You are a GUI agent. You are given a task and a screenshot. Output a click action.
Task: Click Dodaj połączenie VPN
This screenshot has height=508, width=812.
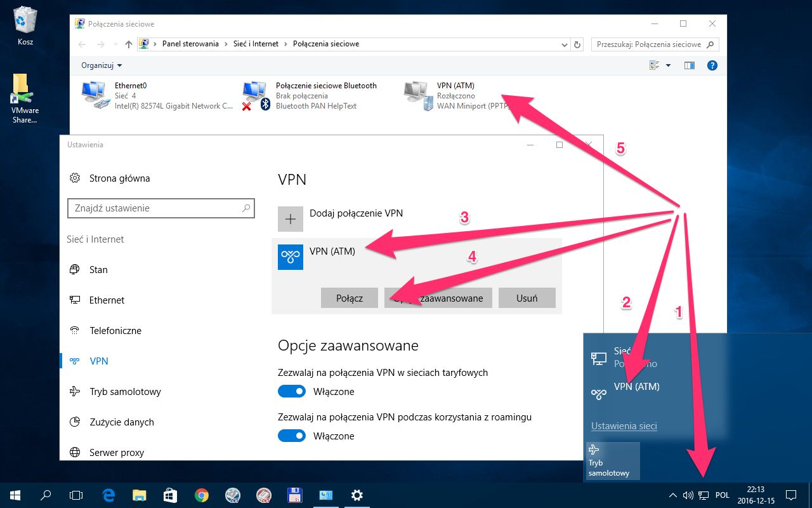coord(356,213)
